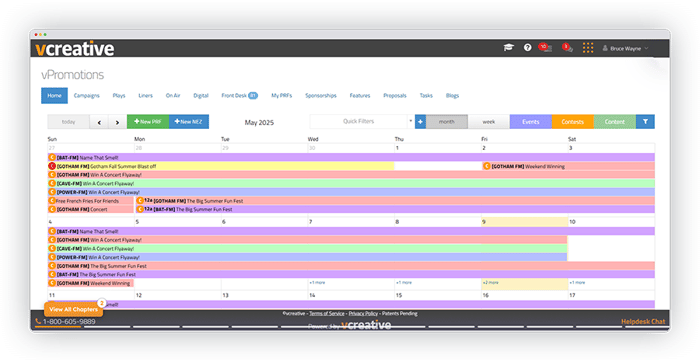Toggle the Contests filter button
The width and height of the screenshot is (700, 362).
click(573, 121)
